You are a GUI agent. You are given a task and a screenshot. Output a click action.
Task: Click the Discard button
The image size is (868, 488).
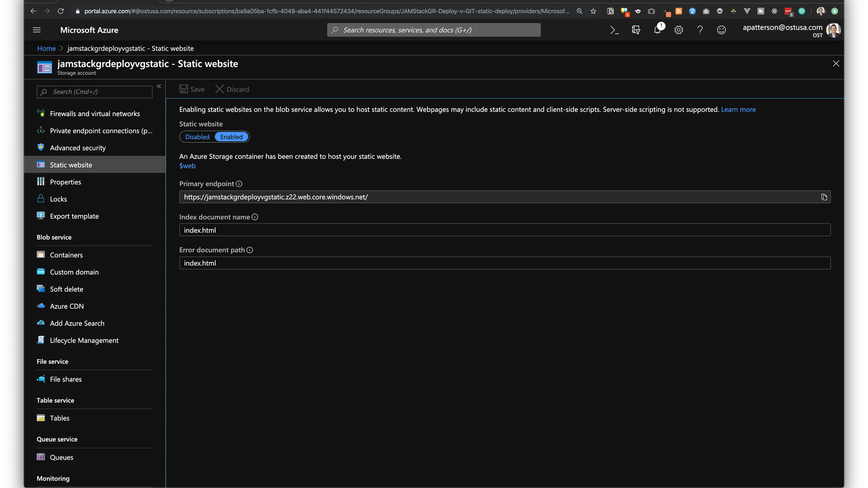point(232,89)
